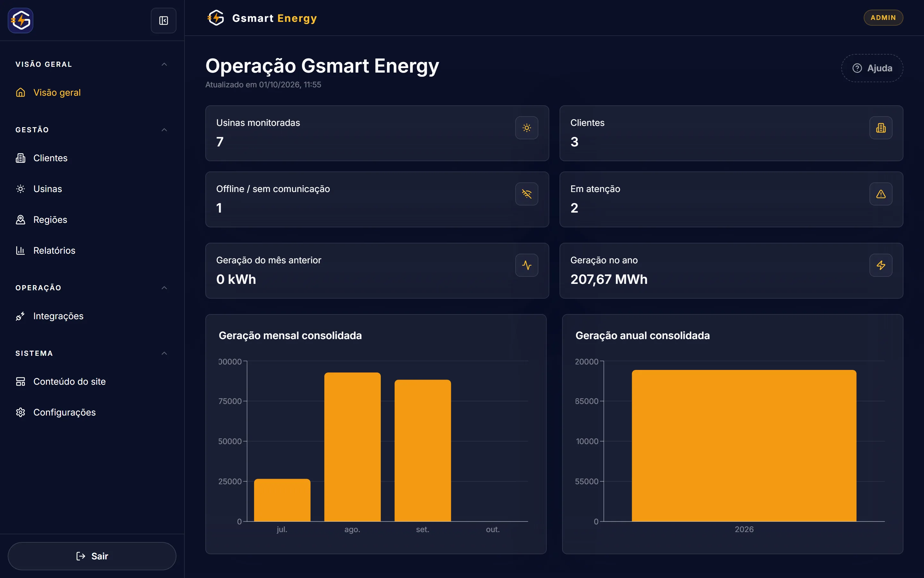
Task: Click the Gsmart Energy logo in the header
Action: click(x=262, y=18)
